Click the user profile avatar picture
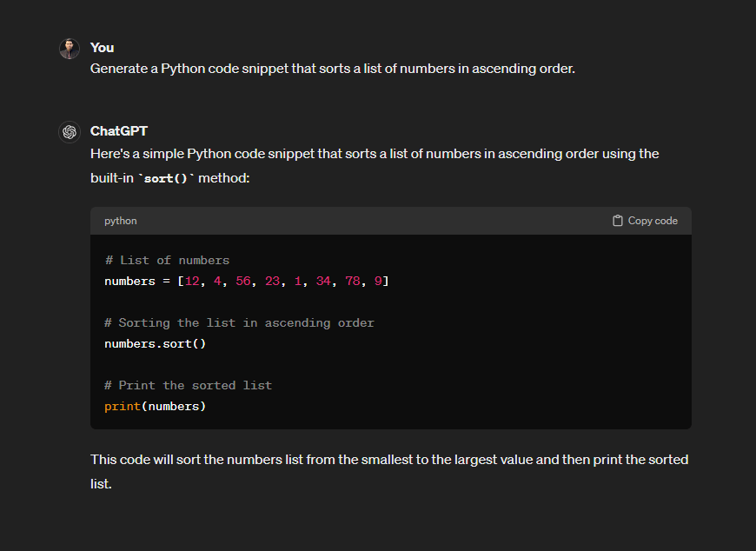756x551 pixels. click(70, 49)
